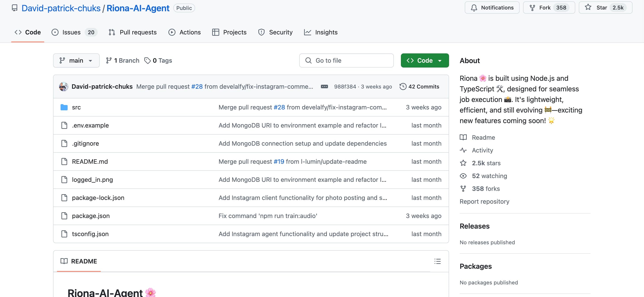
Task: Open pull request #28 link in latest commit
Action: point(197,86)
